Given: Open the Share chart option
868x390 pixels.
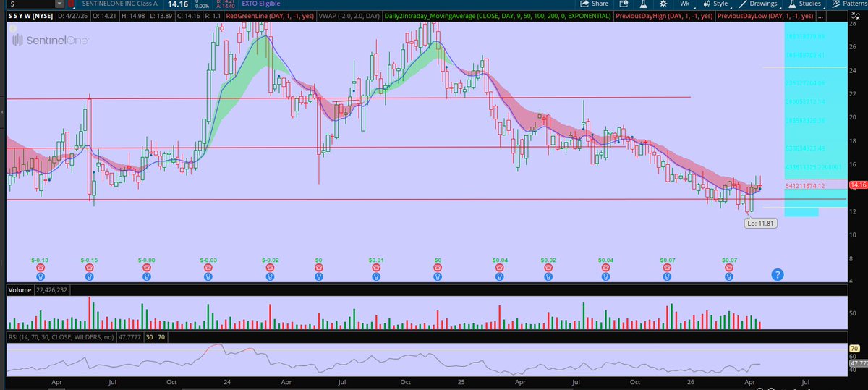Looking at the screenshot, I should 596,4.
